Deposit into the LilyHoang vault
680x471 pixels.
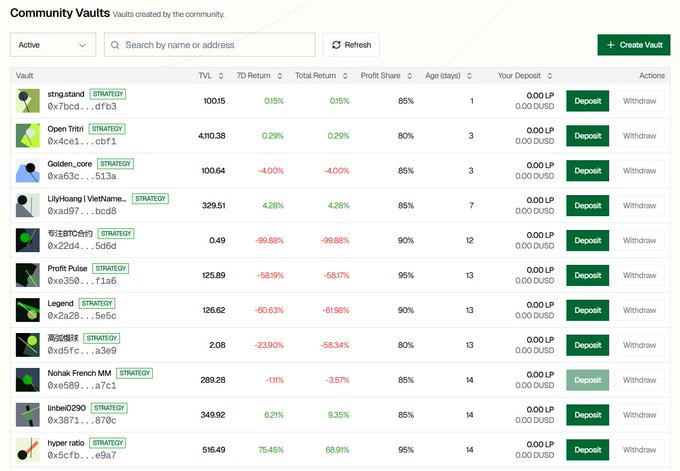588,206
